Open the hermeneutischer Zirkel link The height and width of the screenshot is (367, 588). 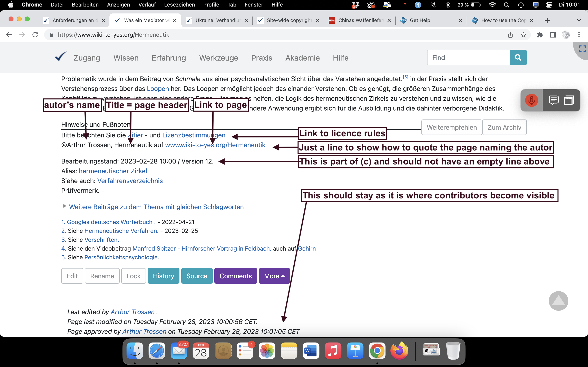pos(113,171)
